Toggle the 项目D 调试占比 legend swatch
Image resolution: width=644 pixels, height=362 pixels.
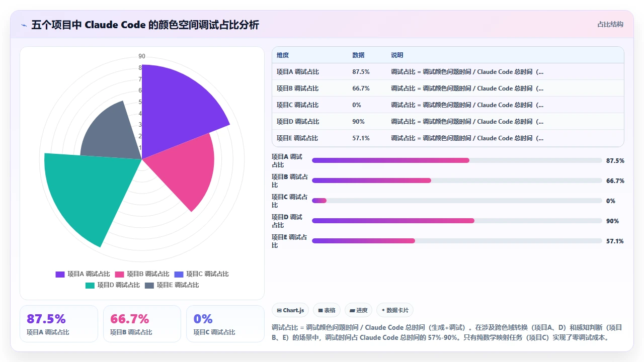pos(90,285)
